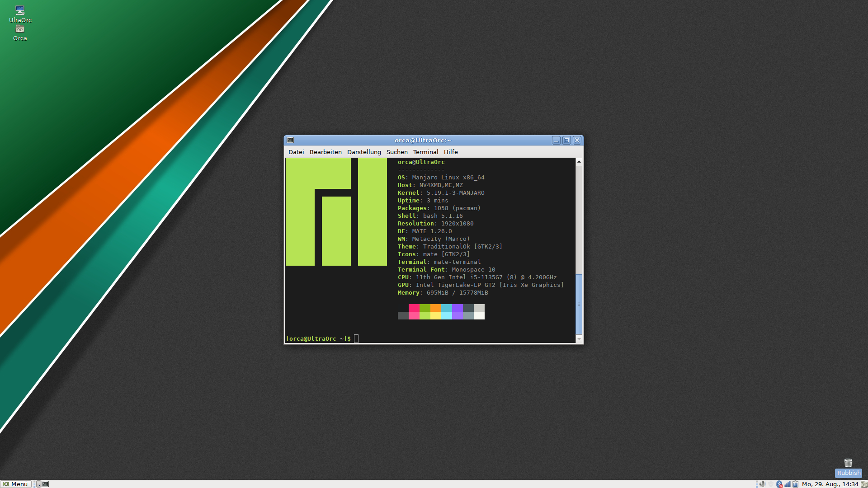868x488 pixels.
Task: Click the show desktop folder icon in panel corner
Action: [x=864, y=484]
